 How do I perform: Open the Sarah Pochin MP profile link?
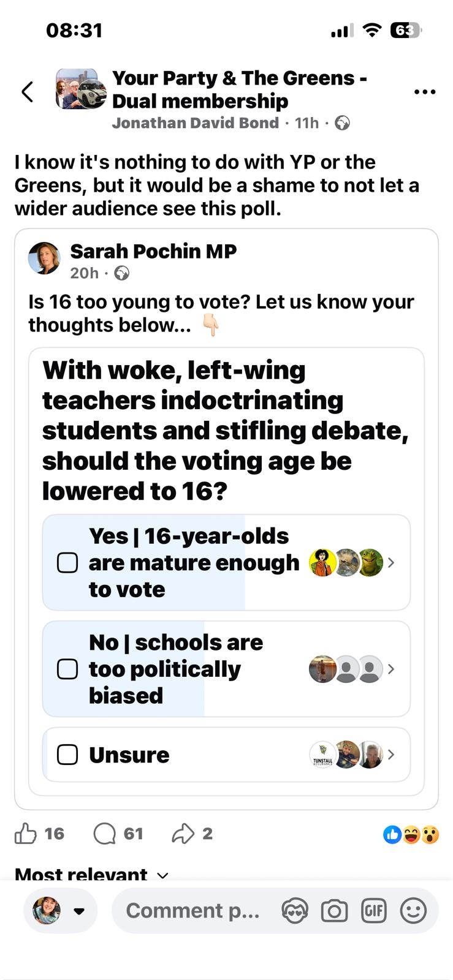pos(153,251)
